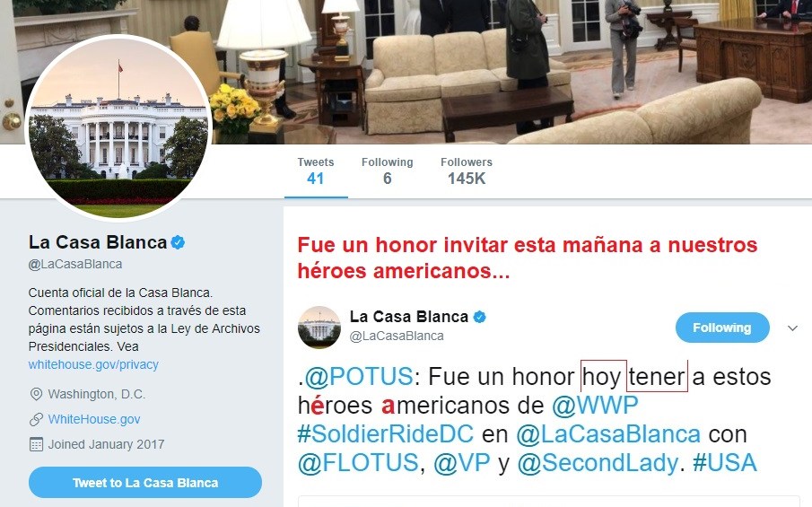Open the #USA hashtag link
This screenshot has height=507, width=812.
(x=725, y=463)
